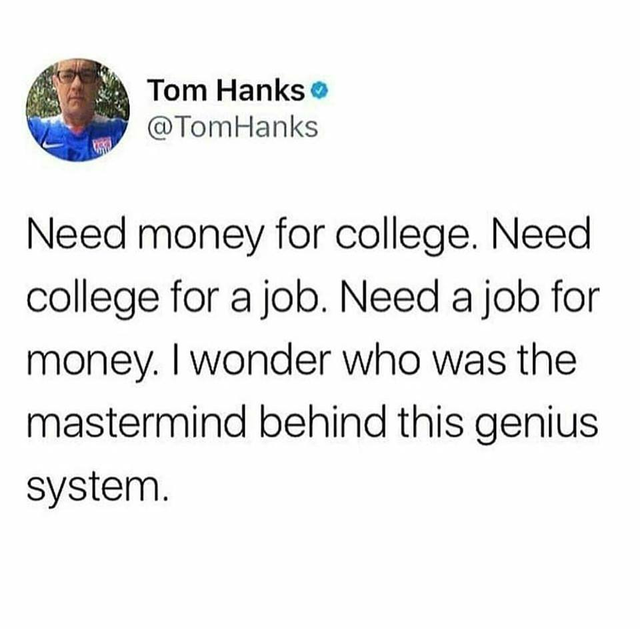Click the word "was" in the tweet

click(x=470, y=362)
